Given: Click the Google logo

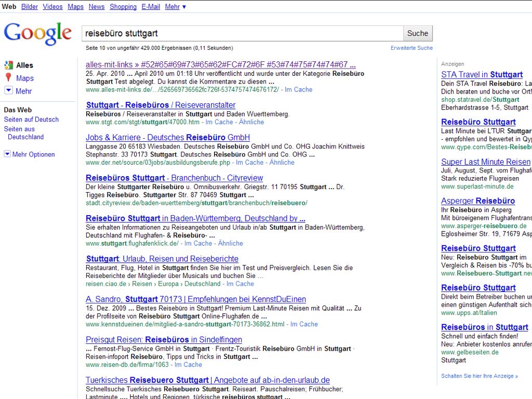Looking at the screenshot, I should [x=37, y=33].
